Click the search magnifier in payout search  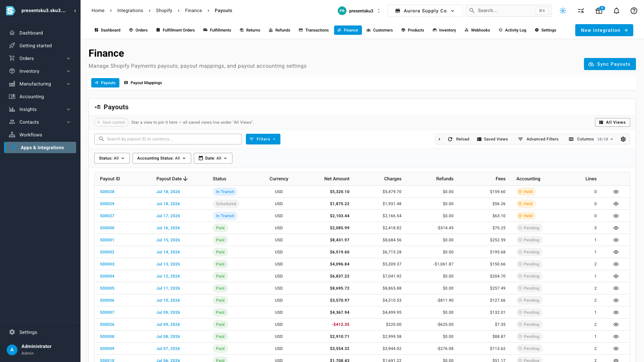tap(101, 139)
